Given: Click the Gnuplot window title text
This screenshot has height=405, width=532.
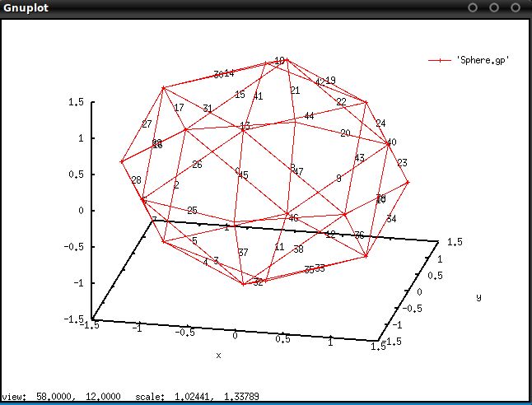Looking at the screenshot, I should click(26, 7).
